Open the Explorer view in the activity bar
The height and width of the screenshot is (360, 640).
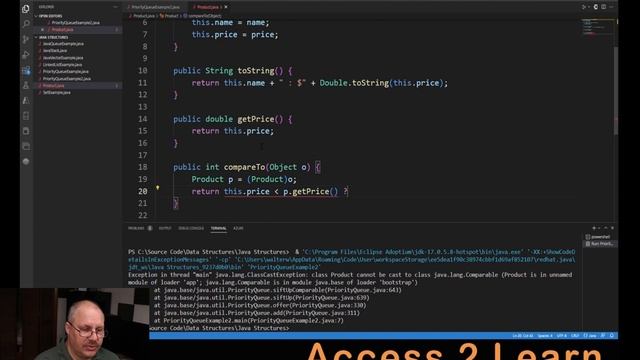[x=26, y=9]
